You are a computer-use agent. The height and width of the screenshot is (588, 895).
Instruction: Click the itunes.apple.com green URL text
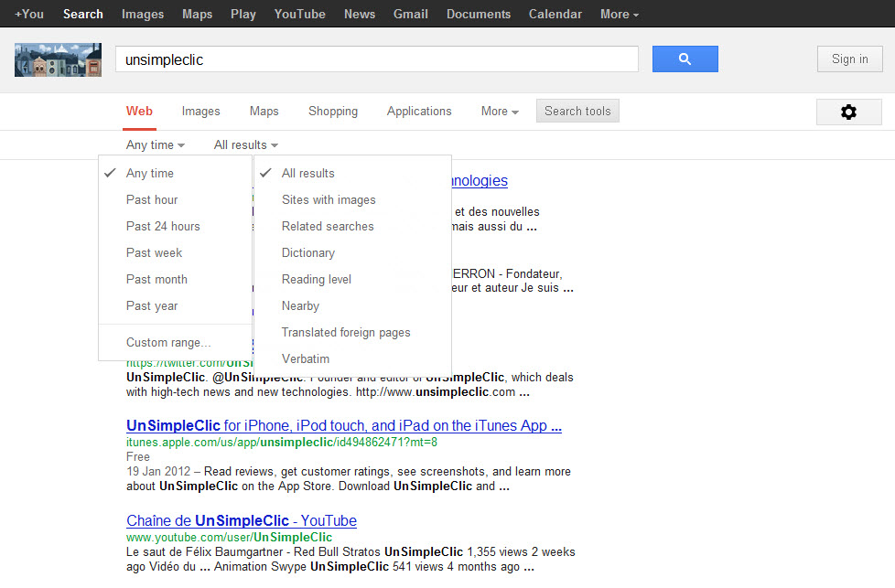(282, 442)
